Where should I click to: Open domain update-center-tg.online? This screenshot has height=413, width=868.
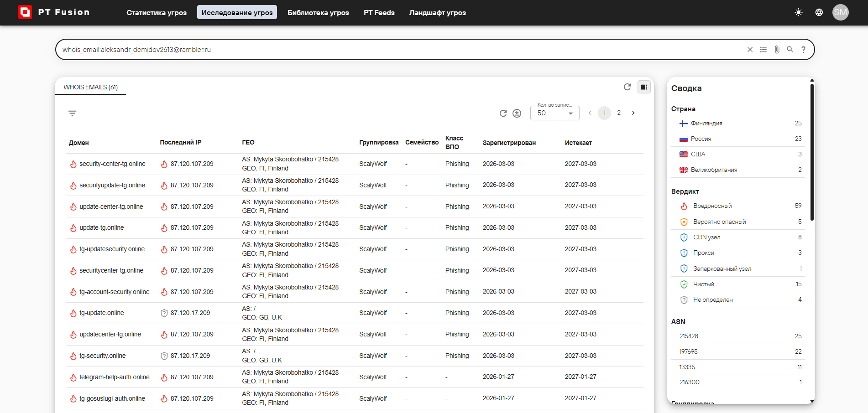[111, 206]
